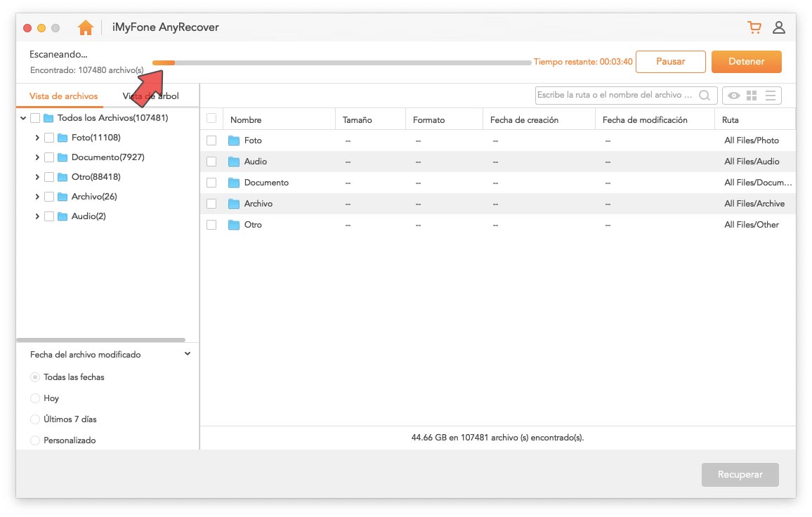This screenshot has width=812, height=517.
Task: Expand the Documento tree node
Action: point(37,157)
